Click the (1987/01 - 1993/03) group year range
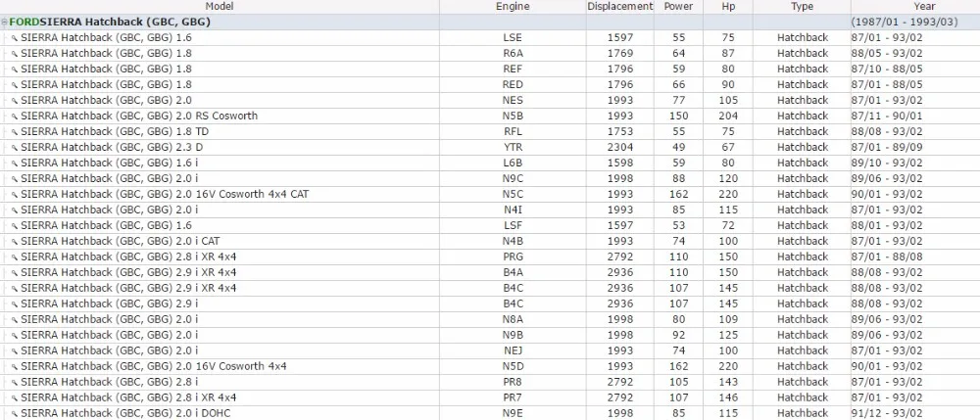The height and width of the screenshot is (420, 980). [905, 23]
